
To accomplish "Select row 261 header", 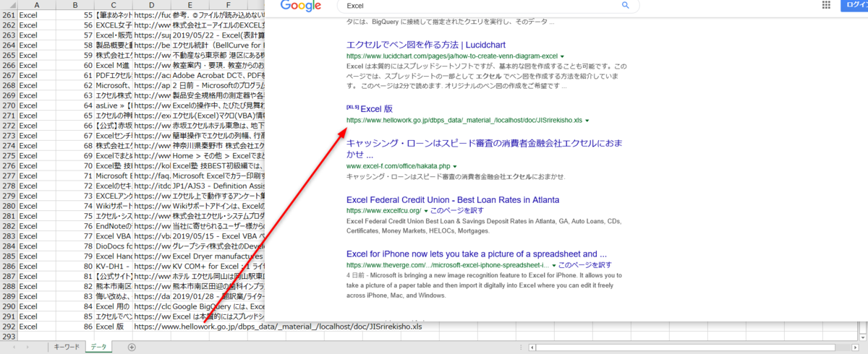I will coord(9,14).
